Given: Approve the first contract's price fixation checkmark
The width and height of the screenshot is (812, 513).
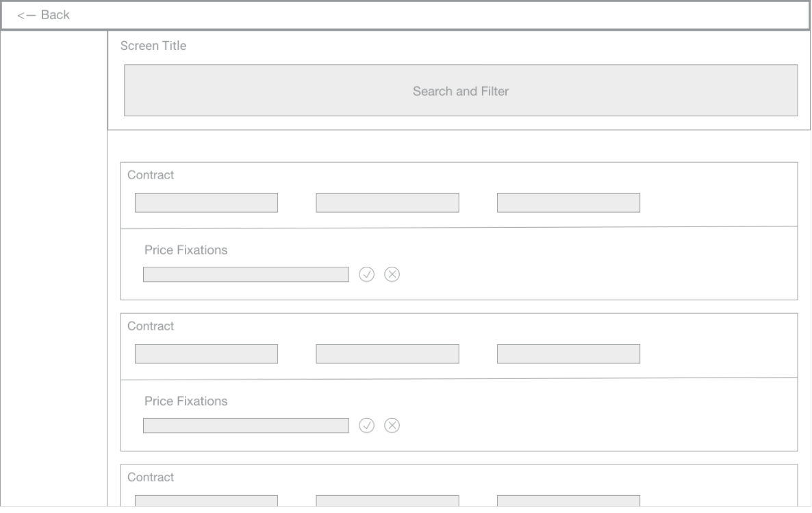Looking at the screenshot, I should pos(367,274).
